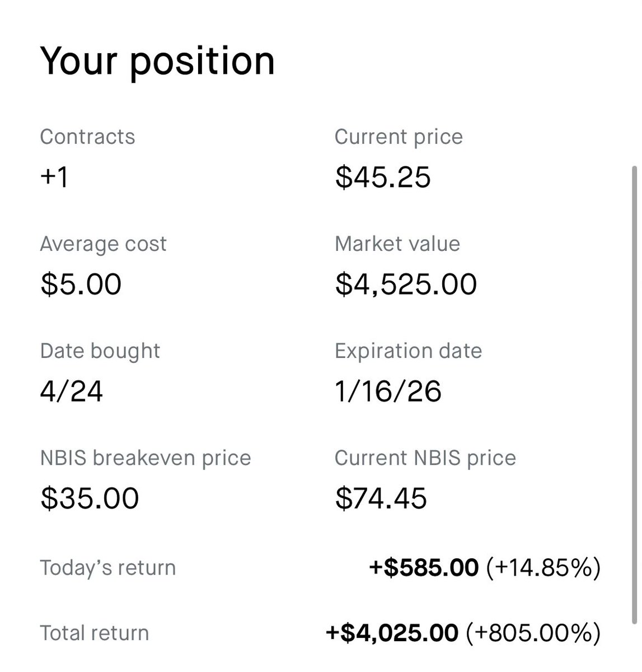Click the $45.25 current price value

383,177
